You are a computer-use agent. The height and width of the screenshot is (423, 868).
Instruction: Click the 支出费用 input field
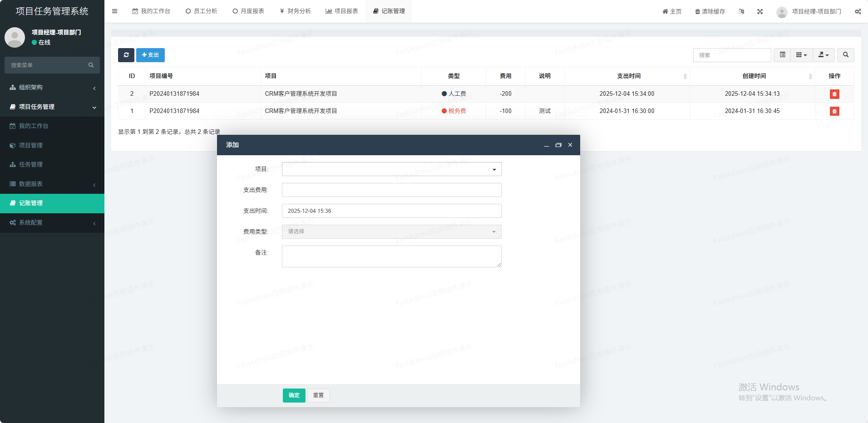pos(391,190)
